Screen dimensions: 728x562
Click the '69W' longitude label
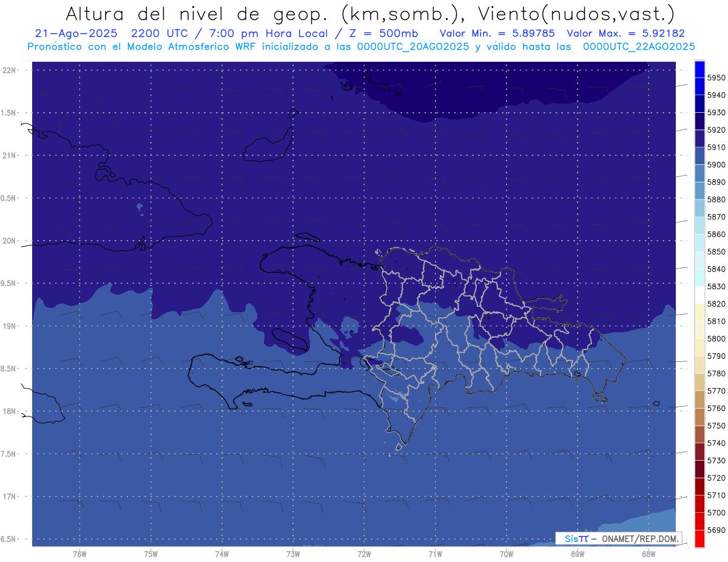tap(578, 554)
